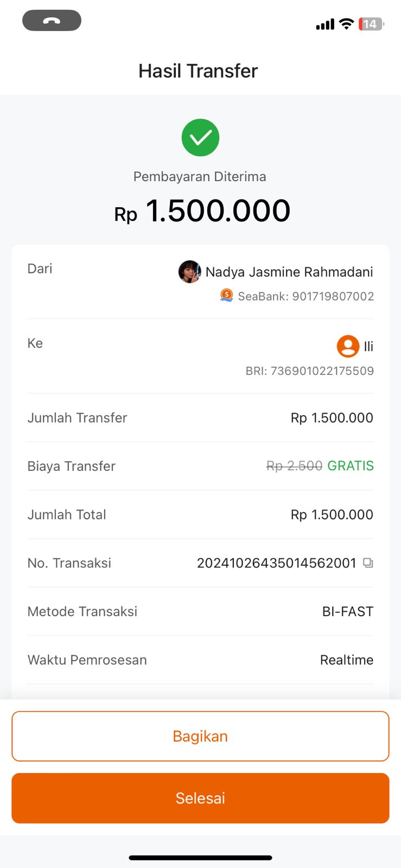
Task: Copy the transaction number with the copy icon
Action: tap(368, 563)
